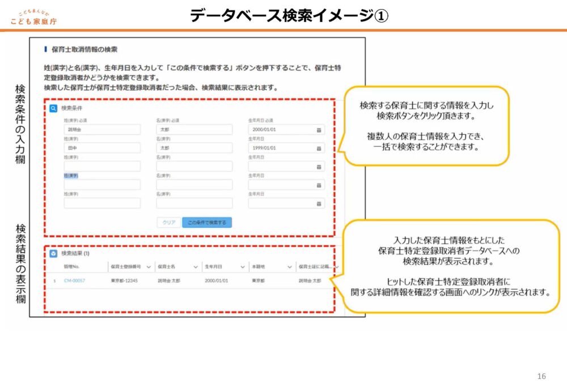Click the magnifier icon beside 検索条件
Image resolution: width=567 pixels, height=392 pixels.
pyautogui.click(x=53, y=108)
